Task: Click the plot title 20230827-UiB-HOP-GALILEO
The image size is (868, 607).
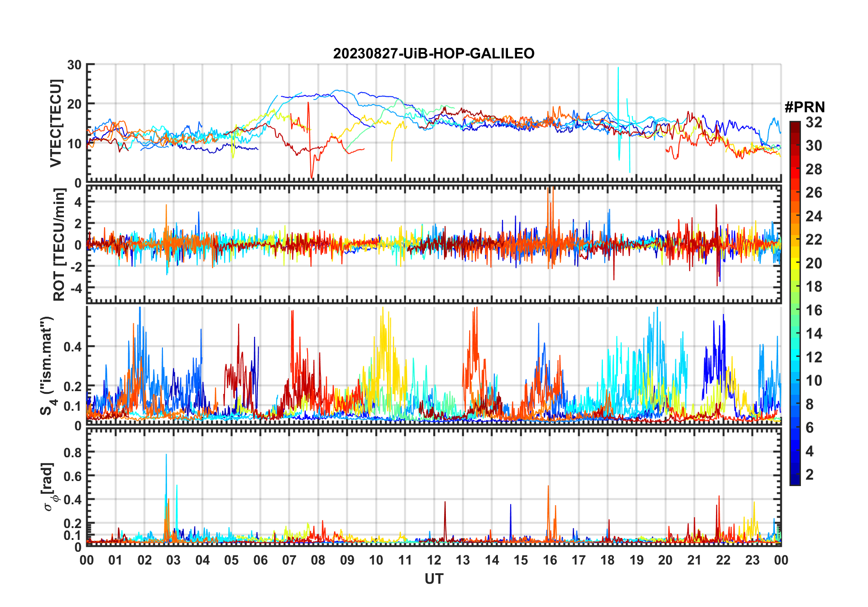Action: pyautogui.click(x=434, y=53)
